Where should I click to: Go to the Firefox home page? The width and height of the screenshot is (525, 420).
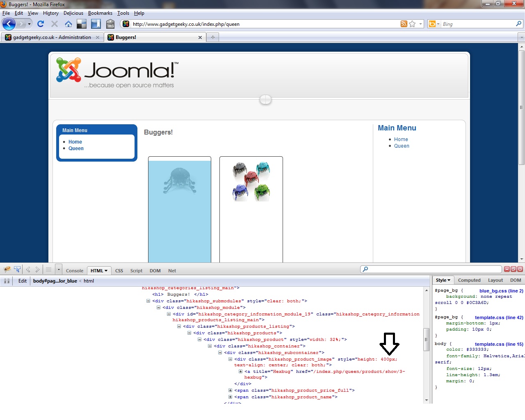click(68, 24)
